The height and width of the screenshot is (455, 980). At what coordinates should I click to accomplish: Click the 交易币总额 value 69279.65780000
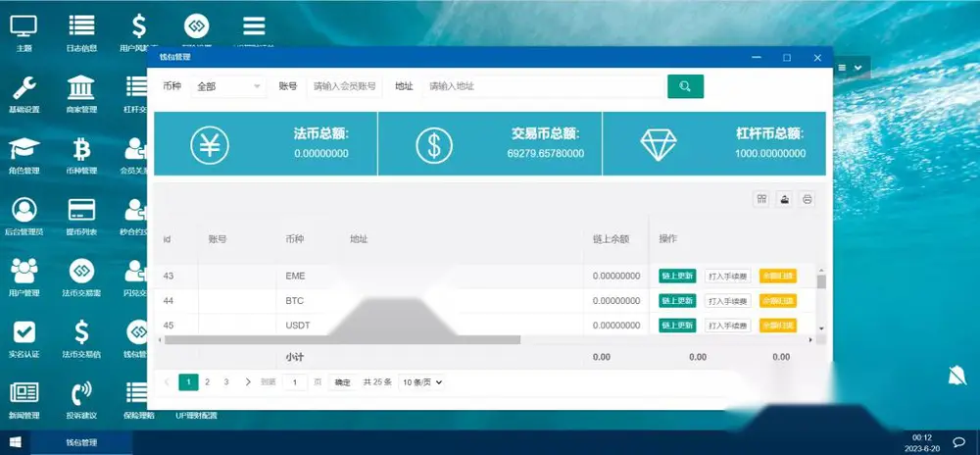(x=546, y=153)
